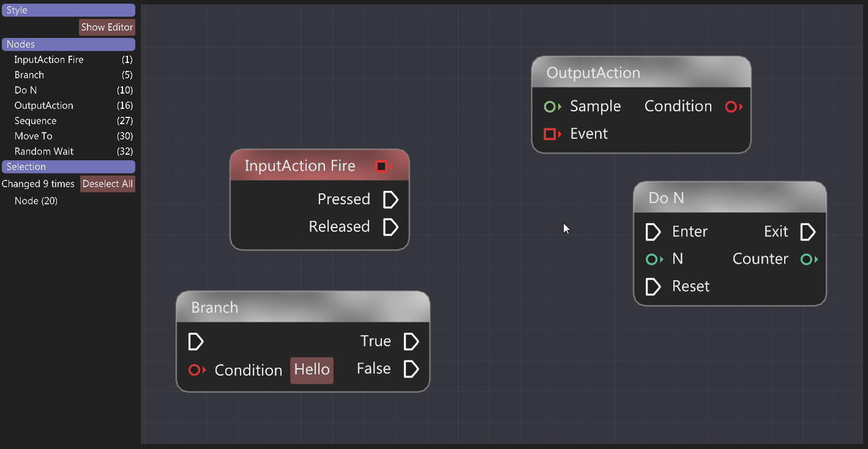This screenshot has width=868, height=449.
Task: Click the 'N' label in Do N
Action: [x=678, y=259]
